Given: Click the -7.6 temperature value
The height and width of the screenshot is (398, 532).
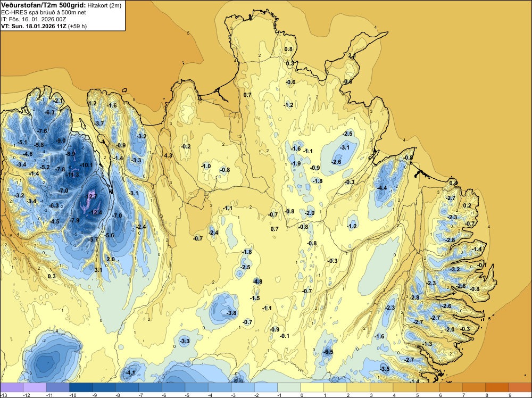Looking at the screenshot, I should coord(42,131).
